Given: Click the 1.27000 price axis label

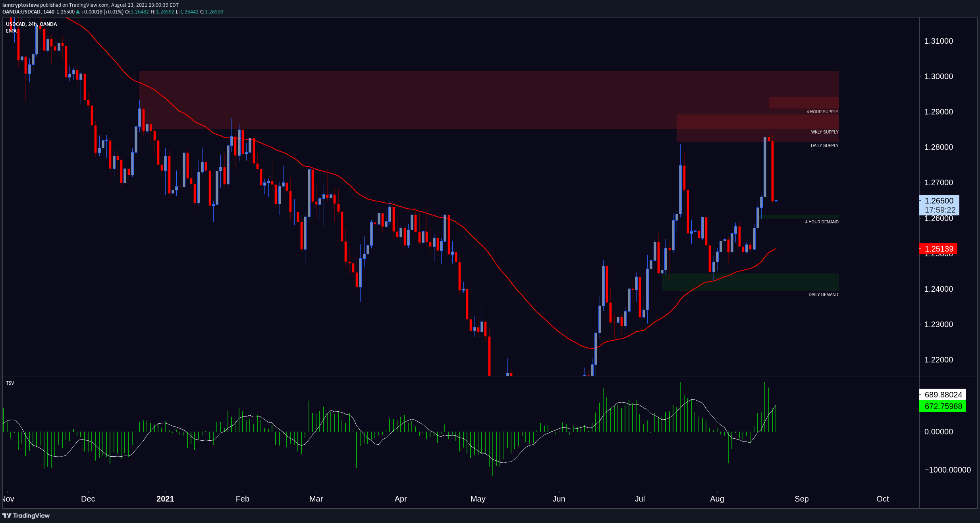Looking at the screenshot, I should pyautogui.click(x=939, y=182).
